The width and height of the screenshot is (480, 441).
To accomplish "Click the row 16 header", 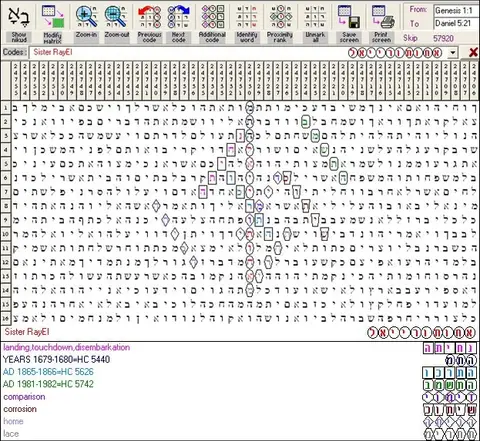I will pos(6,318).
